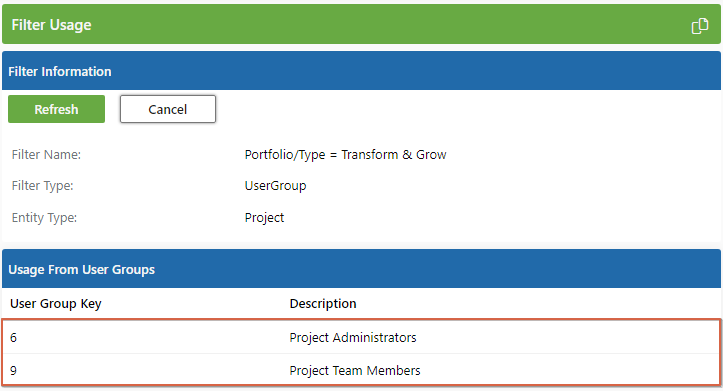Click the Filter Information section header

[x=362, y=71]
